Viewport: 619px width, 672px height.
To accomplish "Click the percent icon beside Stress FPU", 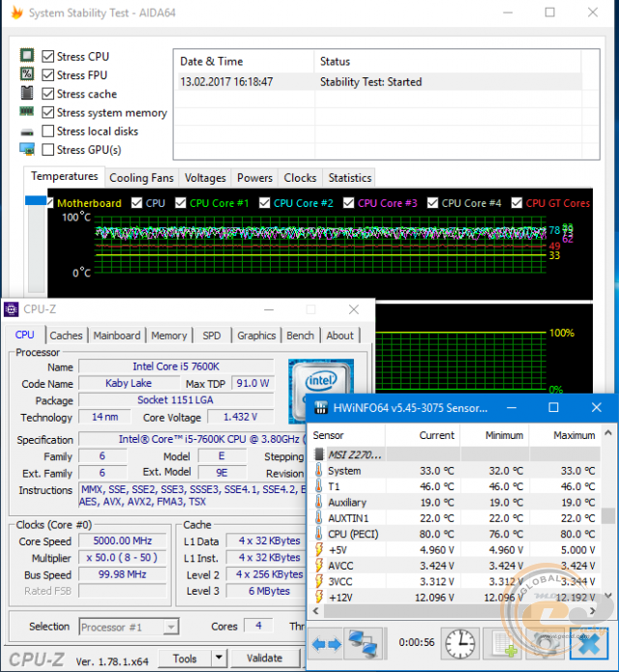I will click(x=26, y=73).
